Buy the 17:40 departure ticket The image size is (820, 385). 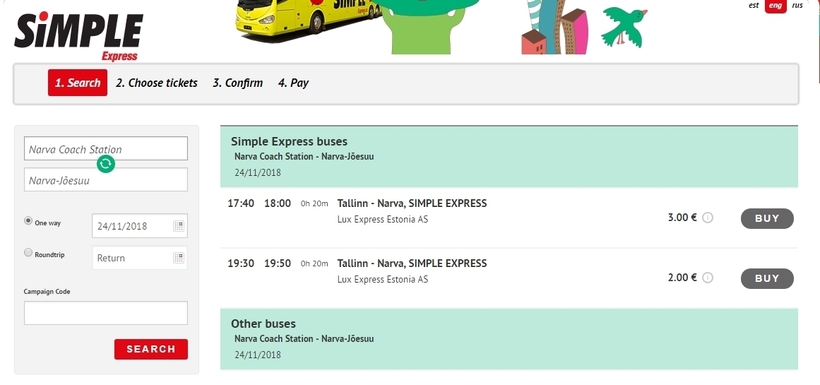point(767,218)
